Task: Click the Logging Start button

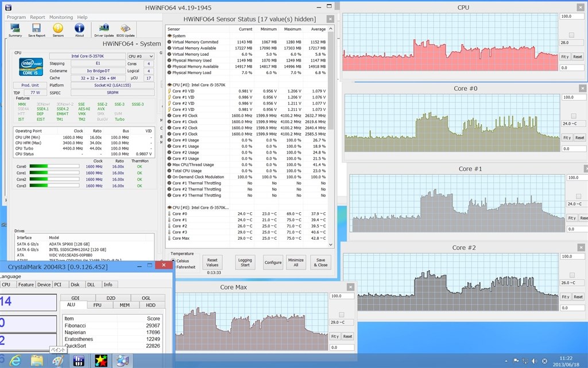Action: pos(245,262)
